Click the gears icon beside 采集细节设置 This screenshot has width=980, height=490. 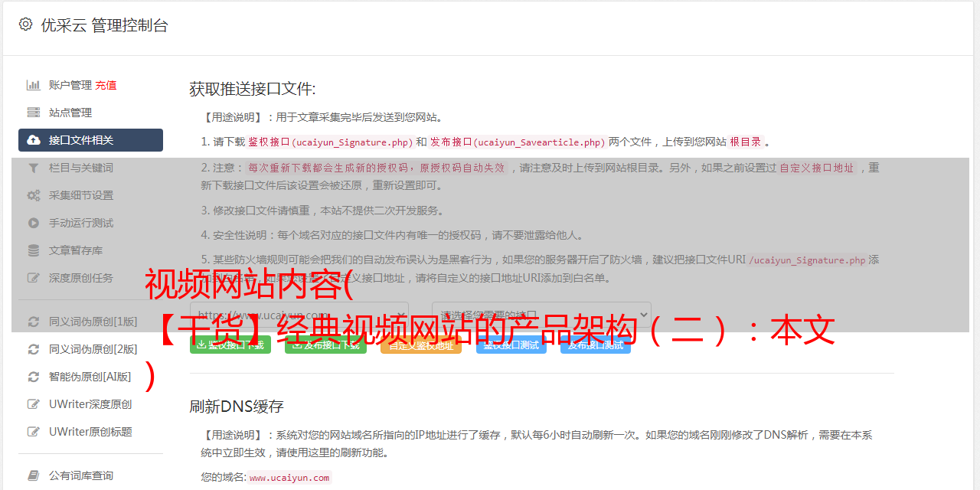pos(34,195)
